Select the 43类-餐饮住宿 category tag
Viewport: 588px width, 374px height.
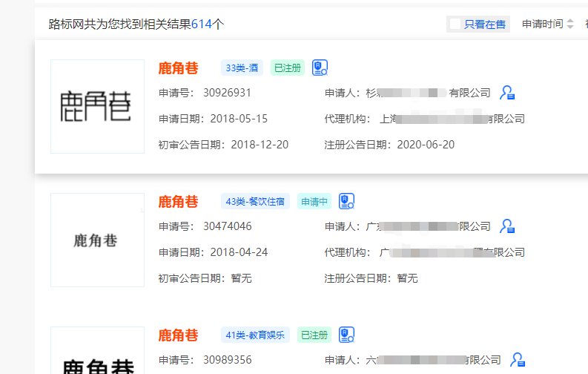(255, 201)
